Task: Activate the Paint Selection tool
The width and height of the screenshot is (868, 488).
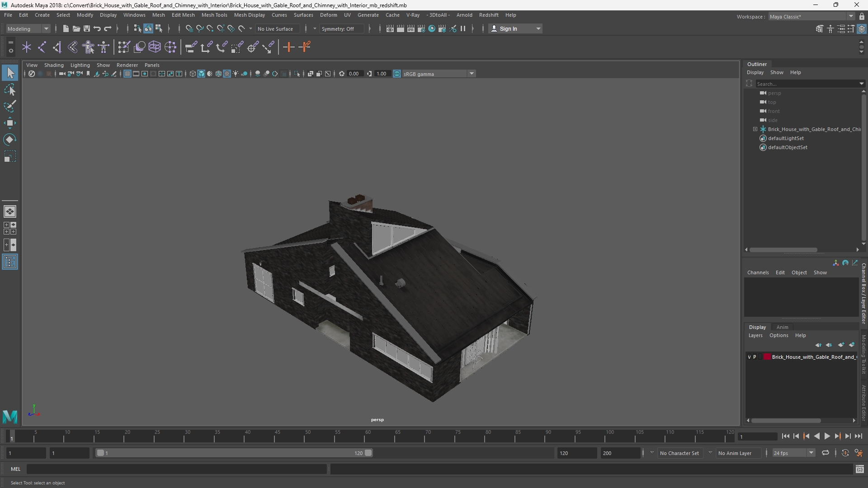Action: coord(10,107)
